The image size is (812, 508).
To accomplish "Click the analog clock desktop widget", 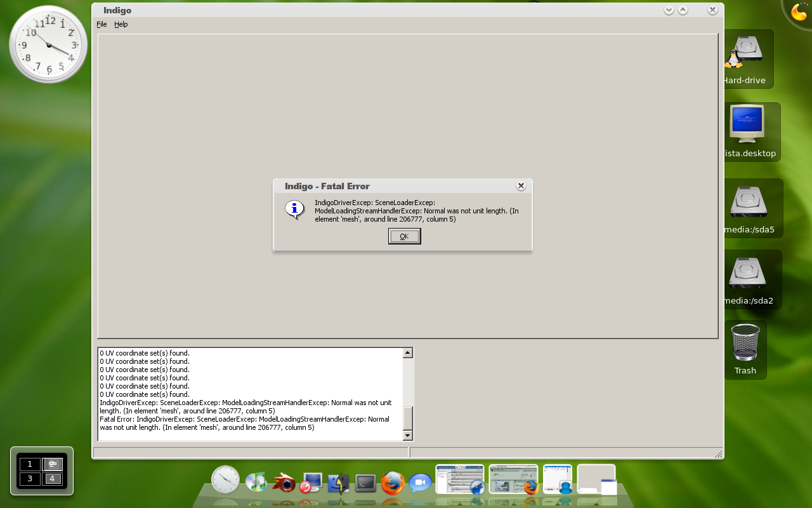I will [x=48, y=44].
